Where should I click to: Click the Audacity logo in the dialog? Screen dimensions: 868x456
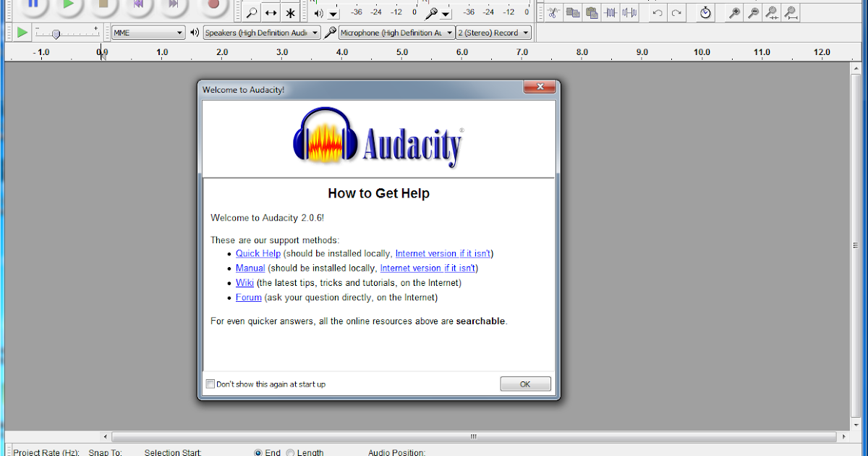click(378, 138)
